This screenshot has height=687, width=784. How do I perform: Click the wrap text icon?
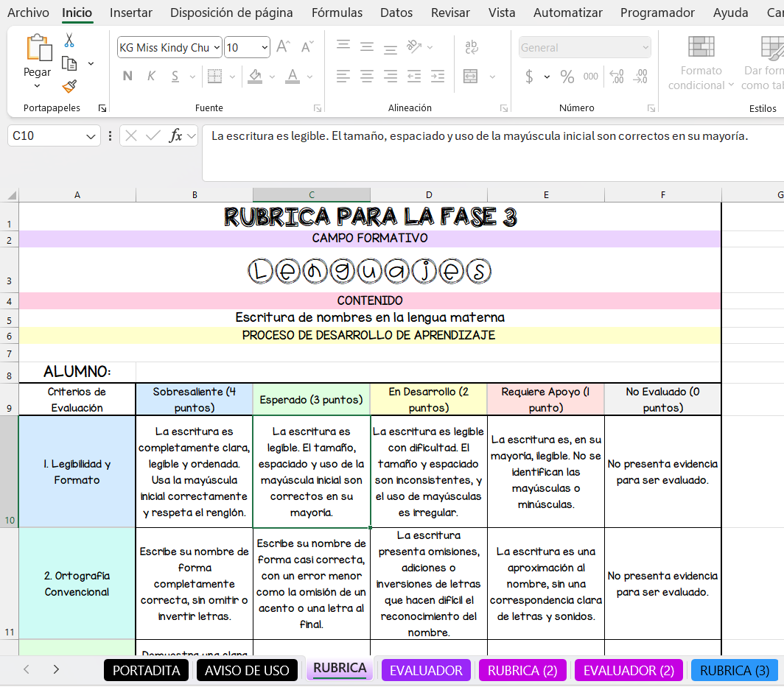pos(472,47)
